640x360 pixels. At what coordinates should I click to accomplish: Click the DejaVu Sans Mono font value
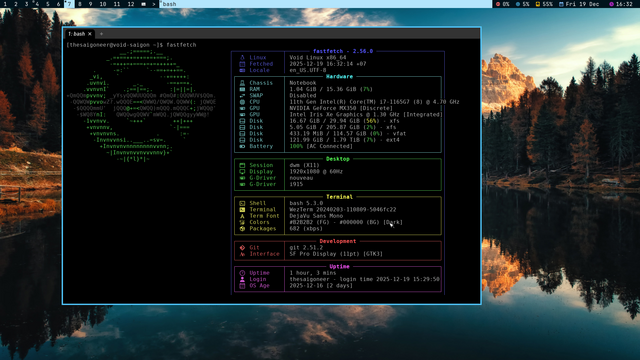(x=316, y=216)
